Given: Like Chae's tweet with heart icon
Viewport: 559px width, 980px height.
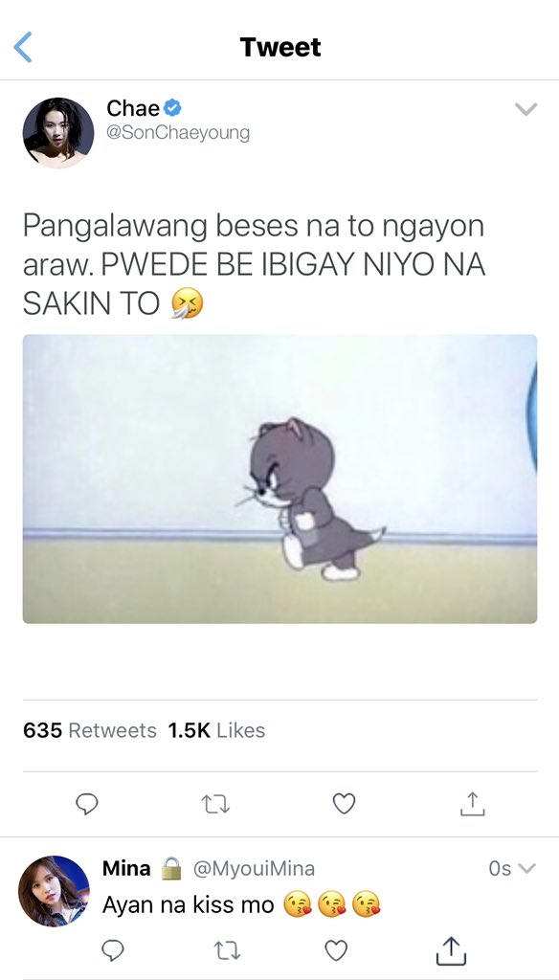Looking at the screenshot, I should pyautogui.click(x=344, y=804).
